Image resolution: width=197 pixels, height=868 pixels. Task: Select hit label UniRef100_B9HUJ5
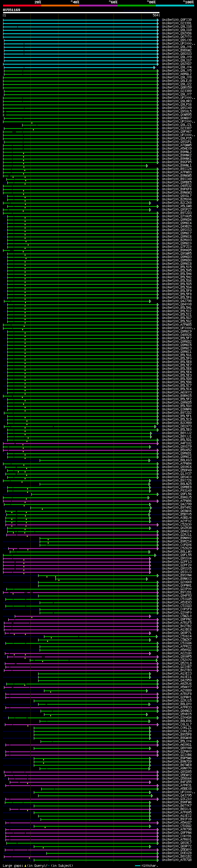(x=177, y=498)
